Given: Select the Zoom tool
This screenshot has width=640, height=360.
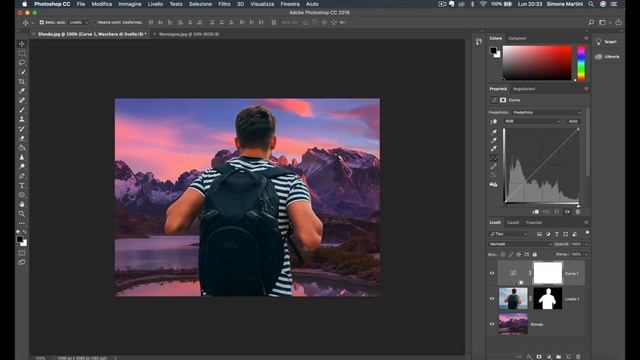Looking at the screenshot, I should point(22,214).
